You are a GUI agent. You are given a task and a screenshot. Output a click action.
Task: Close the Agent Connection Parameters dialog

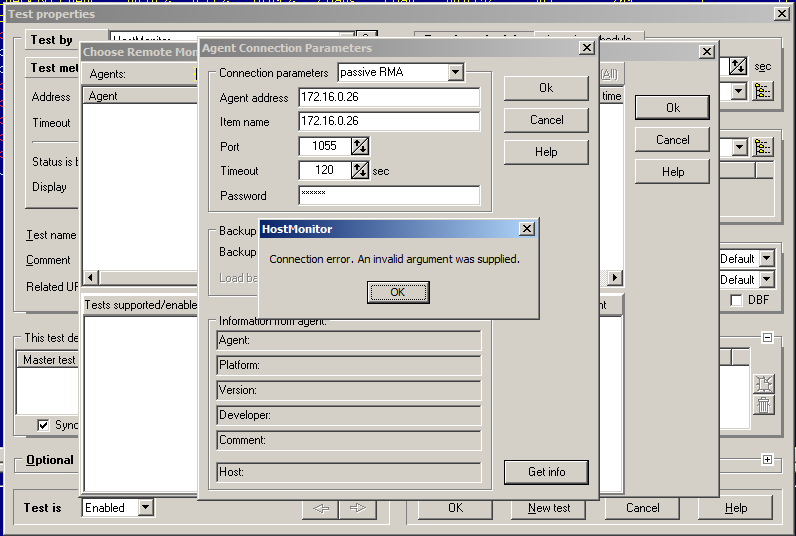pyautogui.click(x=587, y=48)
